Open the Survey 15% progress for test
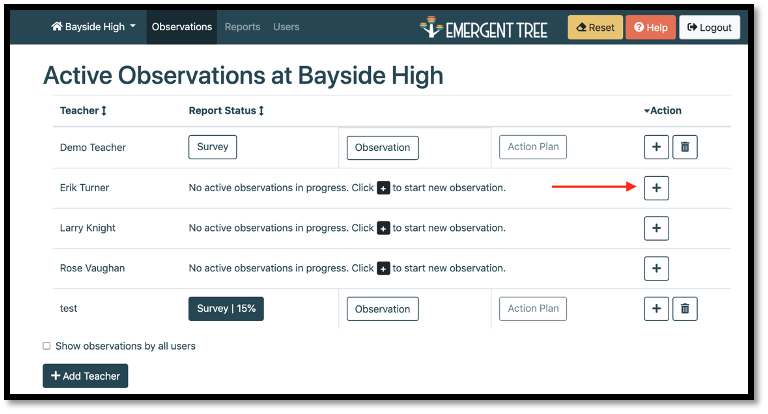This screenshot has width=768, height=414. tap(226, 308)
